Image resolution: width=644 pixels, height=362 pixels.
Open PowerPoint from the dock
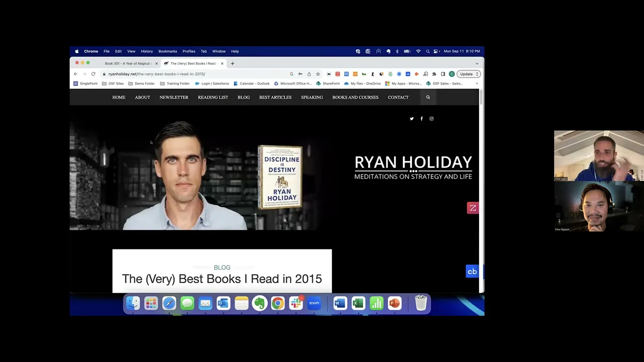click(x=394, y=303)
